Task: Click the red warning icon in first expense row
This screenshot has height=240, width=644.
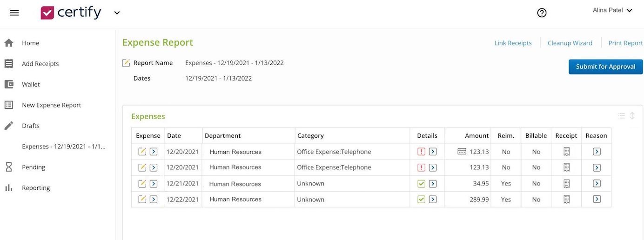Action: click(421, 152)
